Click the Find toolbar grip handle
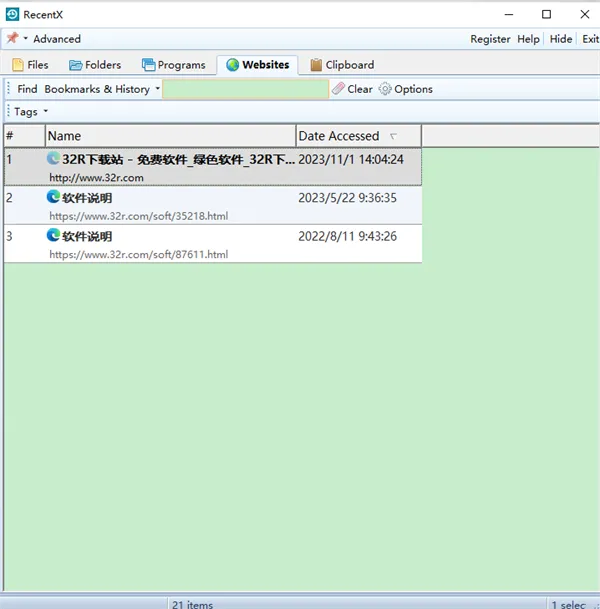This screenshot has height=609, width=600. tap(9, 89)
